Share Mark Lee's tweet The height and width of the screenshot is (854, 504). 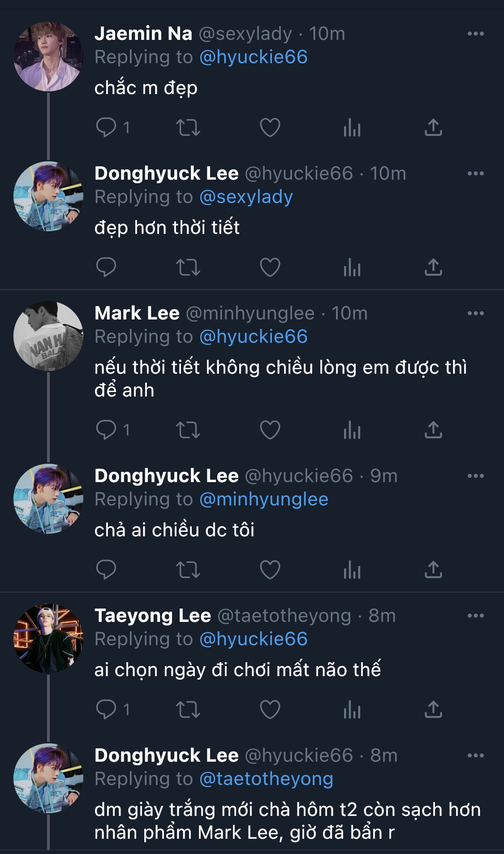point(433,430)
